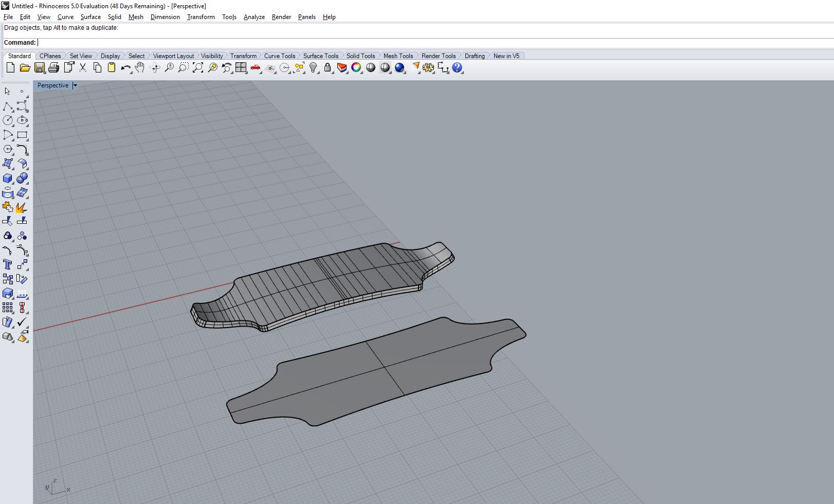
Task: Select the Rotate View tool
Action: [x=155, y=67]
